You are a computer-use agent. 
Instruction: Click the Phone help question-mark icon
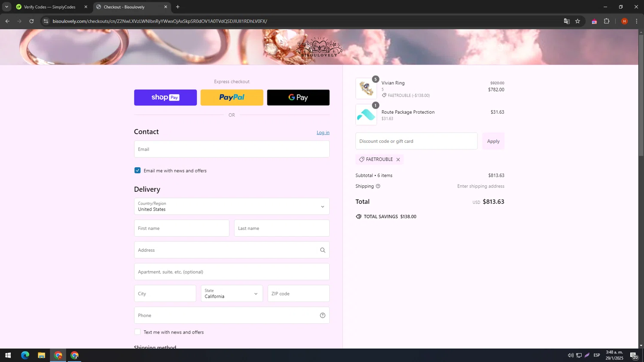click(322, 315)
